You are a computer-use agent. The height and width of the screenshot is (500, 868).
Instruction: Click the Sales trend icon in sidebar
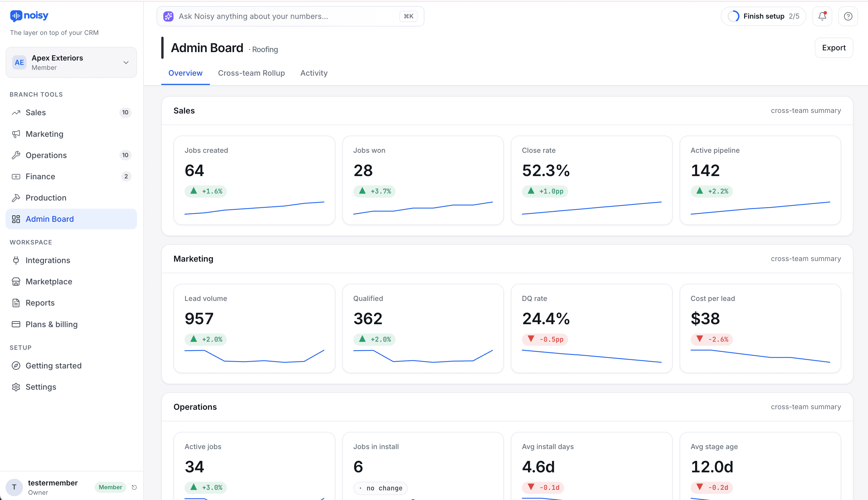coord(16,113)
